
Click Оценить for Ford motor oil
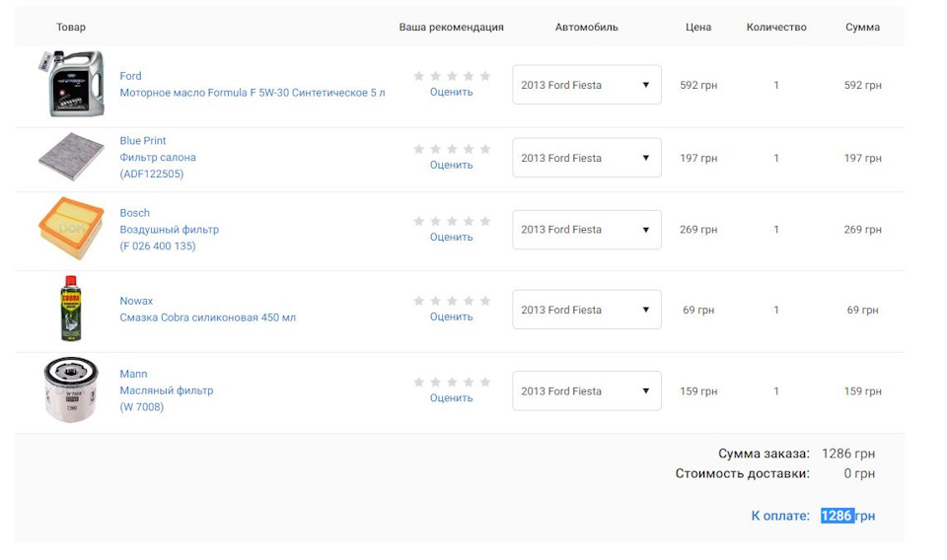click(x=451, y=92)
